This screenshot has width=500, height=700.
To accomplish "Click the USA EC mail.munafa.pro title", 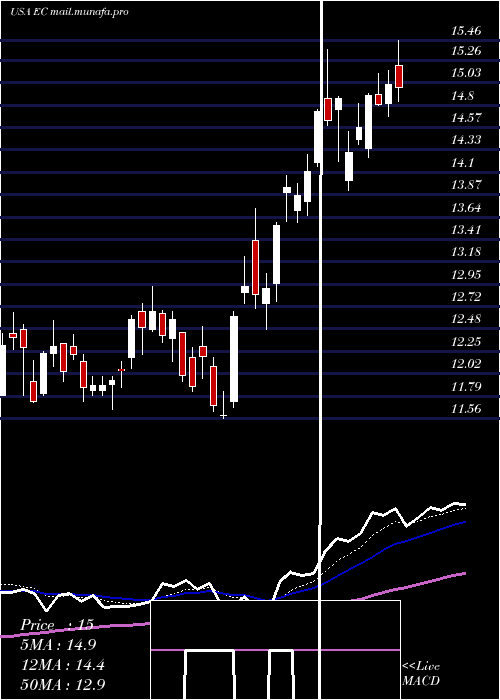I will [x=69, y=12].
